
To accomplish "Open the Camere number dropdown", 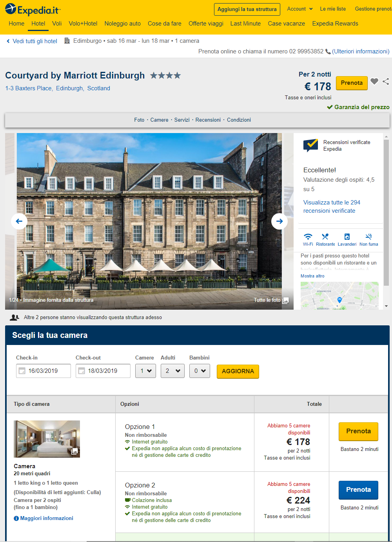I will pos(146,371).
